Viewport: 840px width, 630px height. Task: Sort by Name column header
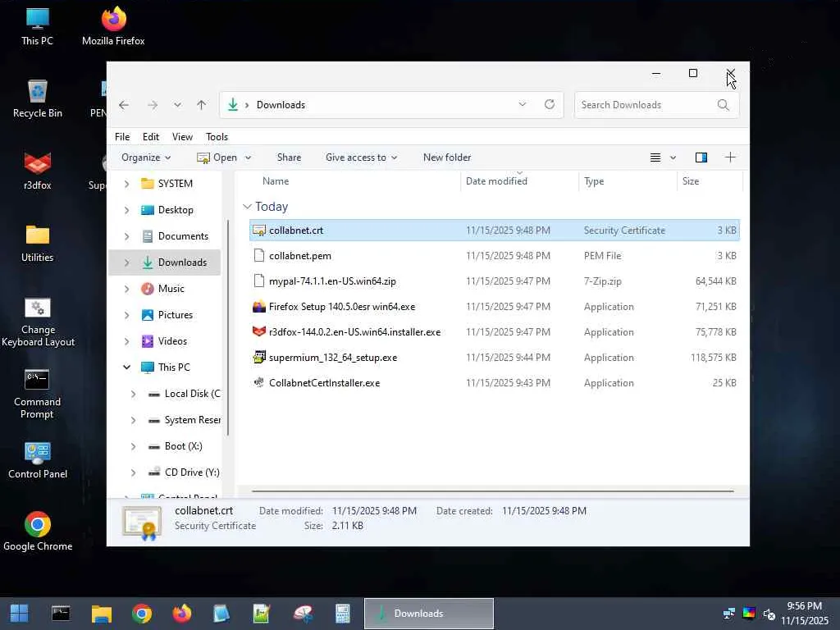click(354, 181)
